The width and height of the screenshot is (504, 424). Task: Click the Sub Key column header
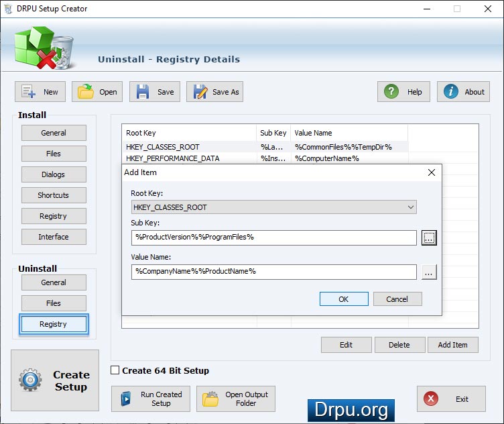pos(273,133)
